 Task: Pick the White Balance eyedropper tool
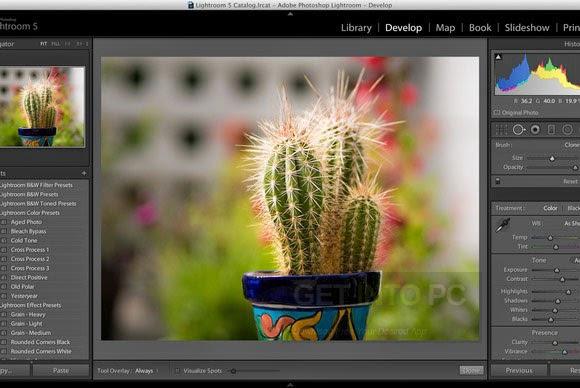coord(503,225)
